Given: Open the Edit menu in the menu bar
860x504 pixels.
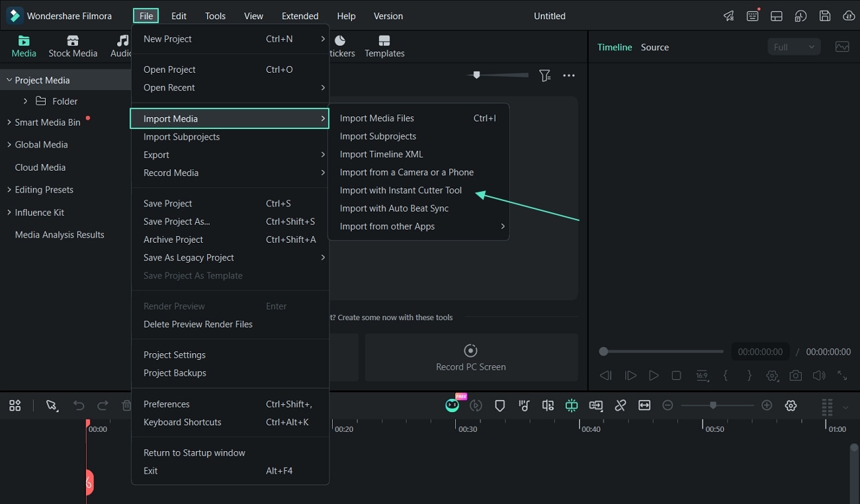Looking at the screenshot, I should [179, 16].
